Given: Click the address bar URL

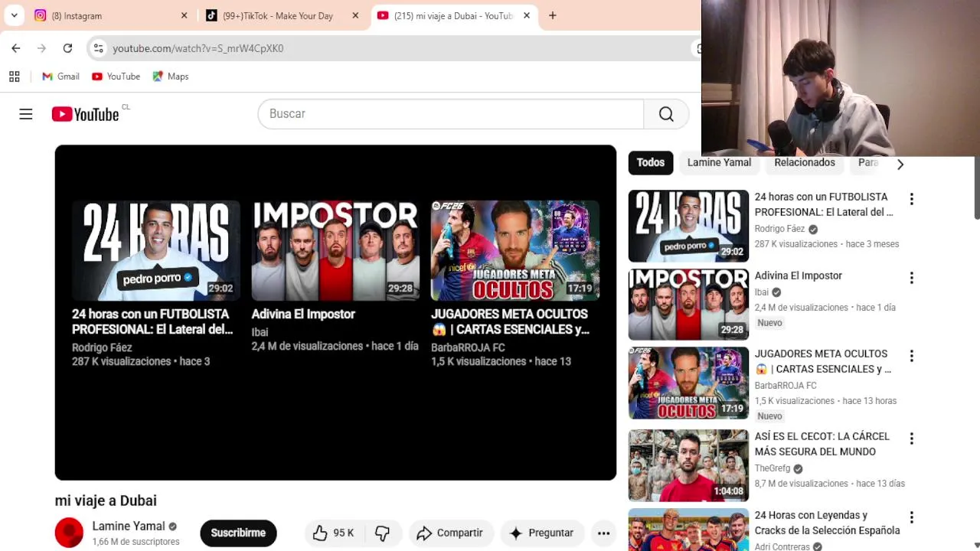Looking at the screenshot, I should pos(198,48).
